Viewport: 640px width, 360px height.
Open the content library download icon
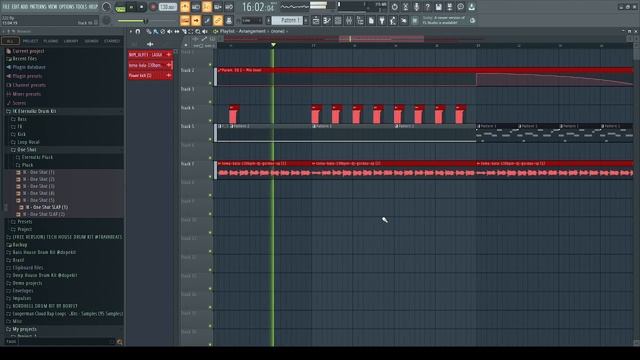(x=471, y=7)
